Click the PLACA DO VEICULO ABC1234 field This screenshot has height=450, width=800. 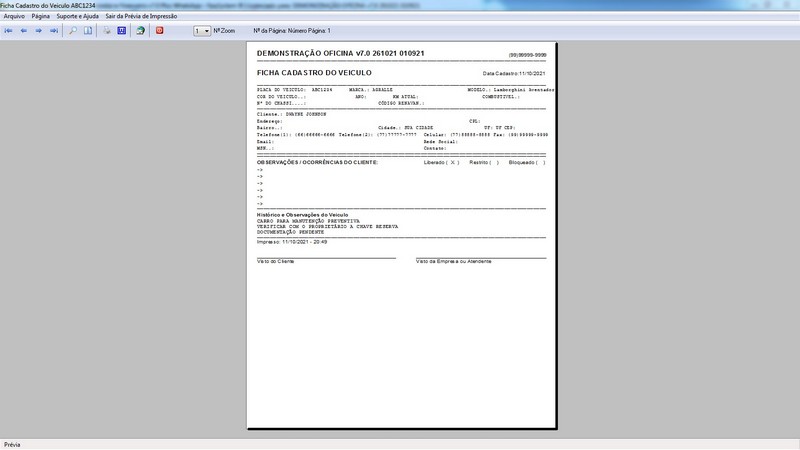pos(294,90)
